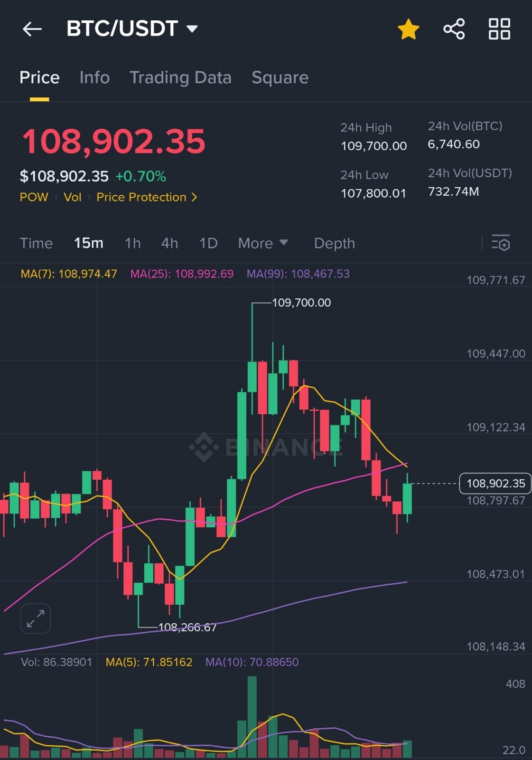Open the share icon

click(x=454, y=29)
